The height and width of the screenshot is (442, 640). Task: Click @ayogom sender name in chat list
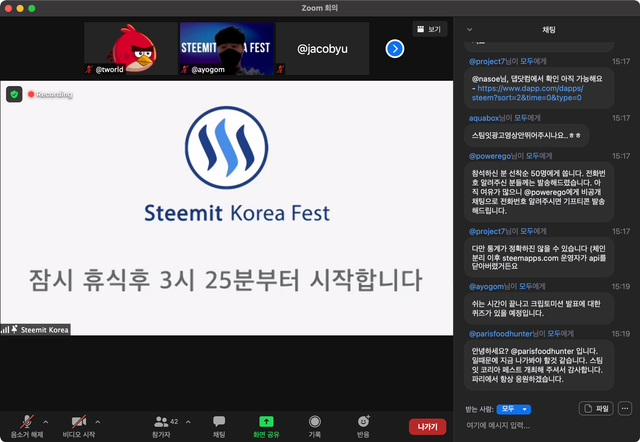pyautogui.click(x=486, y=287)
